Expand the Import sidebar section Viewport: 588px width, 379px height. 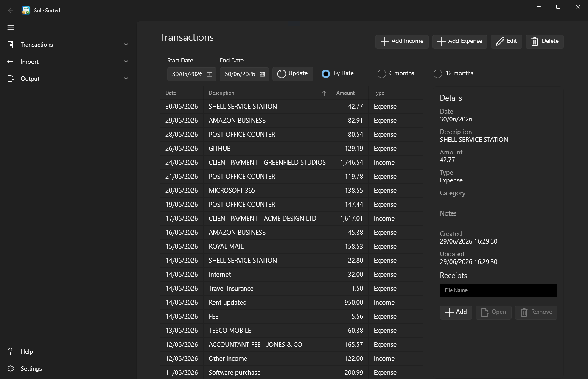tap(126, 62)
